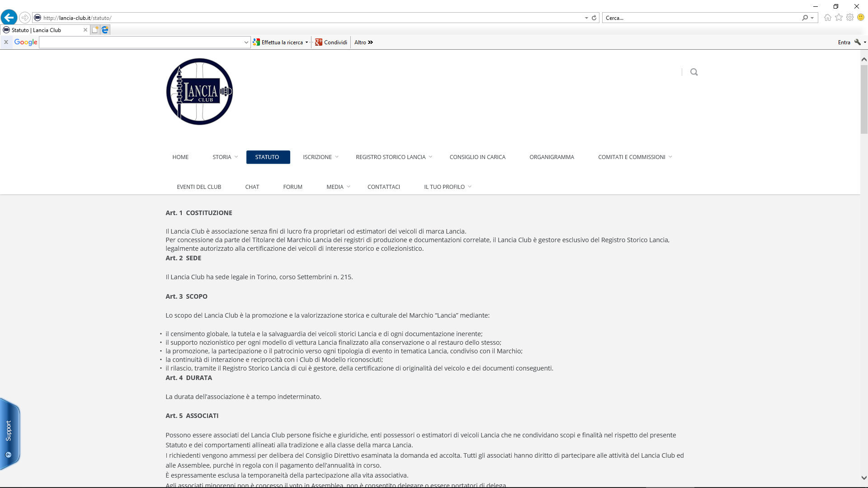Open browser Tools gear icon
Screen dimensions: 868x488
[x=850, y=17]
